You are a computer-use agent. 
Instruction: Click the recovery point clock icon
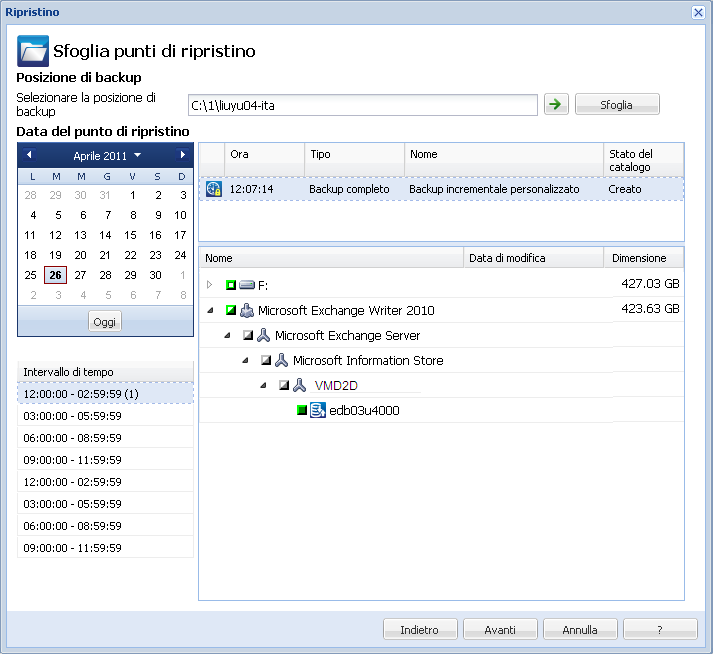coord(213,188)
